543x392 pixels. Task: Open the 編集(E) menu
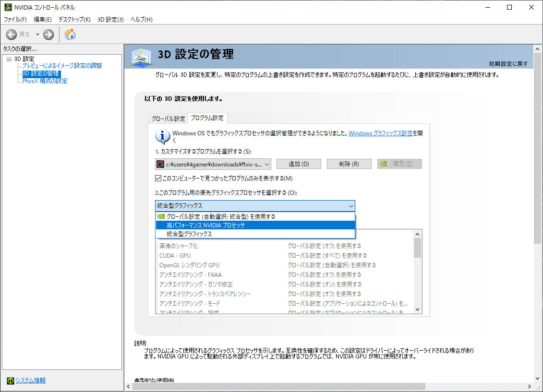[43, 19]
